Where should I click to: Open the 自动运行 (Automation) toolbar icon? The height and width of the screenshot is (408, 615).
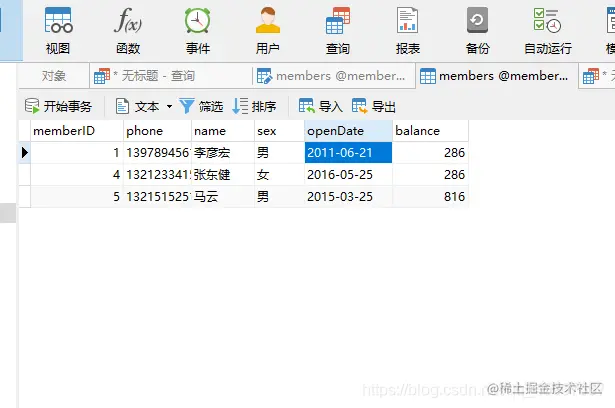548,30
